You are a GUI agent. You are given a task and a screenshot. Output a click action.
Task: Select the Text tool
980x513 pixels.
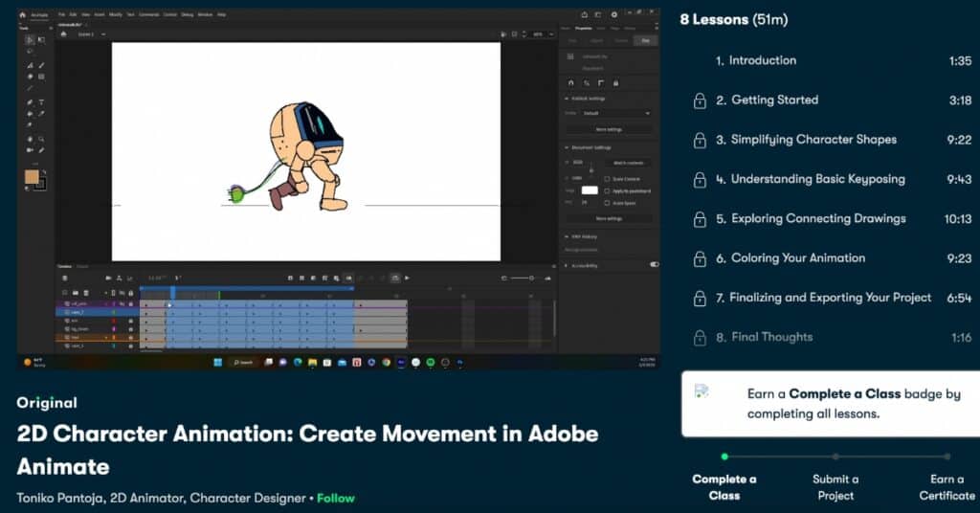pos(41,101)
